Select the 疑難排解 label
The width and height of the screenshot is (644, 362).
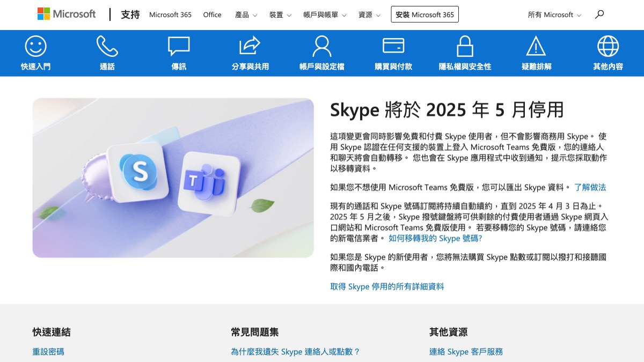536,67
